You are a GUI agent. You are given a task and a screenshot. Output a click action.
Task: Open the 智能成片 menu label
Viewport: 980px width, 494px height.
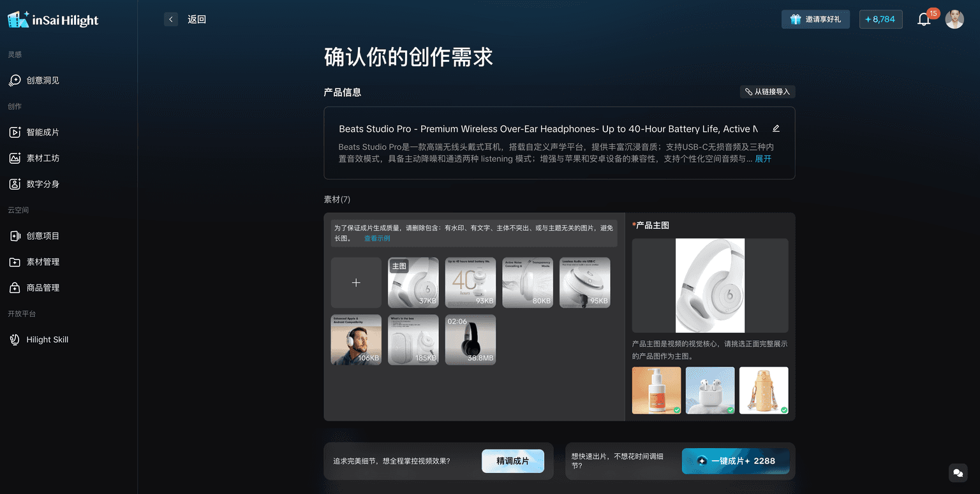click(x=43, y=132)
